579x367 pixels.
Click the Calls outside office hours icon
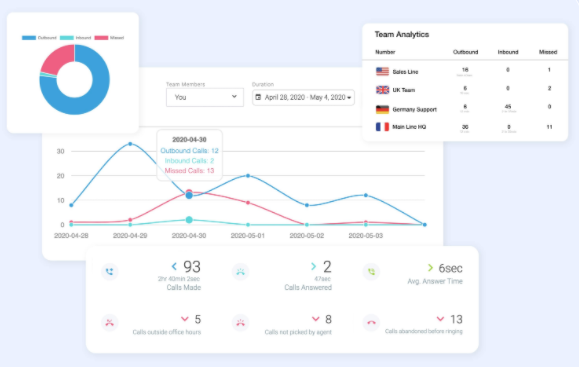coord(109,323)
